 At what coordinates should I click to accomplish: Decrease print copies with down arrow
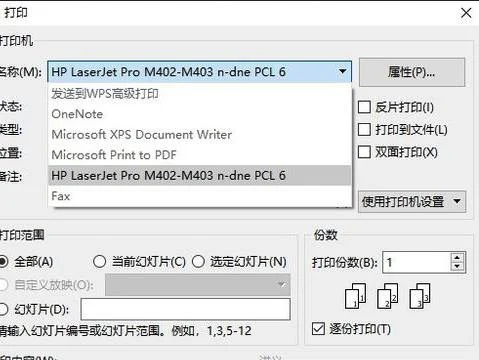(457, 267)
